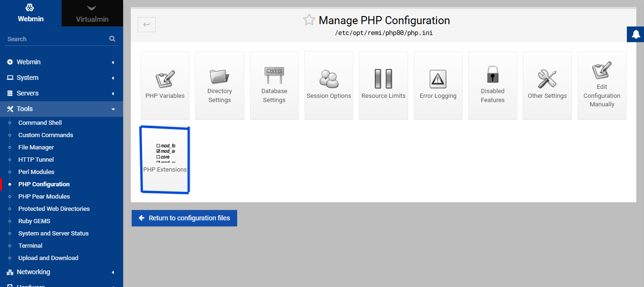Viewport: 644px width, 287px height.
Task: Open Edit Configuration Manually icon
Action: pos(602,71)
